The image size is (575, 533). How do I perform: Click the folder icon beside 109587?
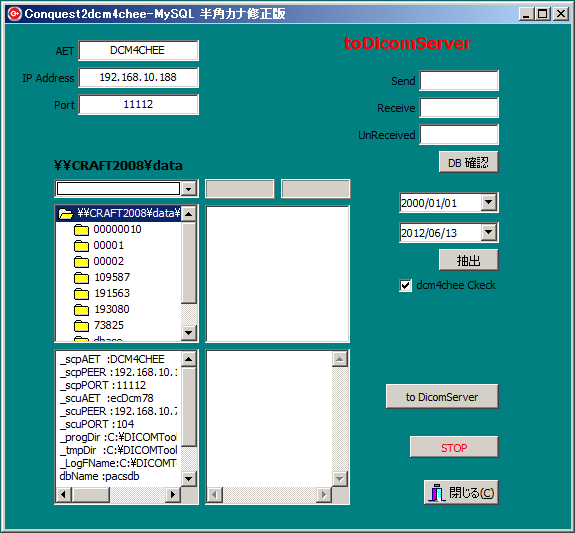[81, 278]
